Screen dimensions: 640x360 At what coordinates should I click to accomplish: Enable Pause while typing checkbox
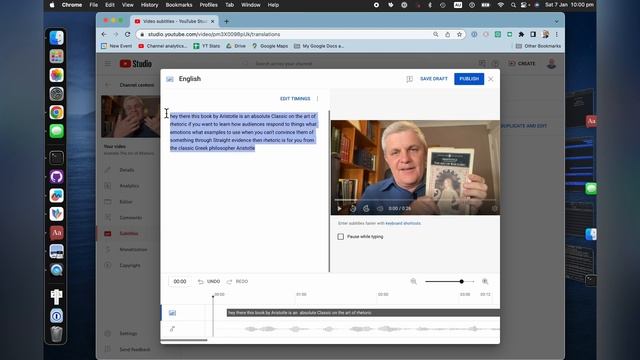[x=340, y=237]
